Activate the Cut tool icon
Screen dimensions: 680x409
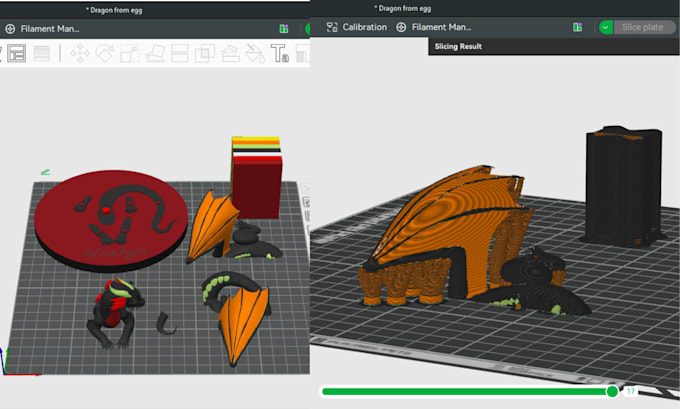click(x=180, y=54)
